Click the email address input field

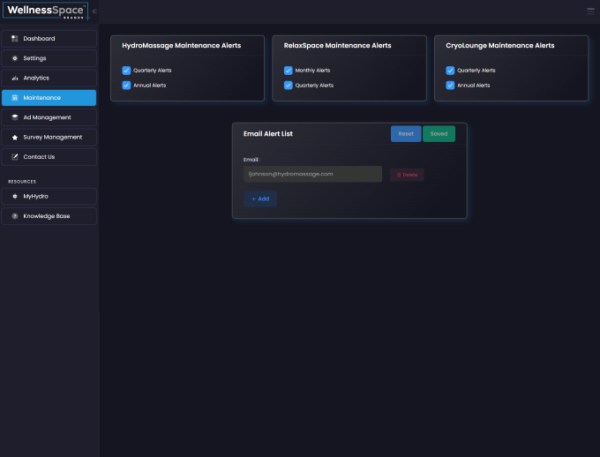312,174
